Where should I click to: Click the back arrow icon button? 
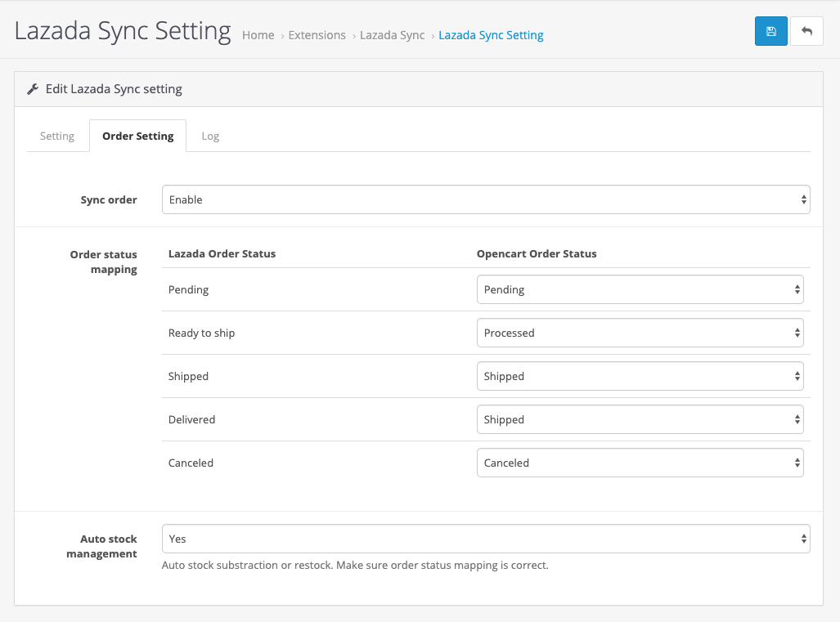pyautogui.click(x=806, y=31)
